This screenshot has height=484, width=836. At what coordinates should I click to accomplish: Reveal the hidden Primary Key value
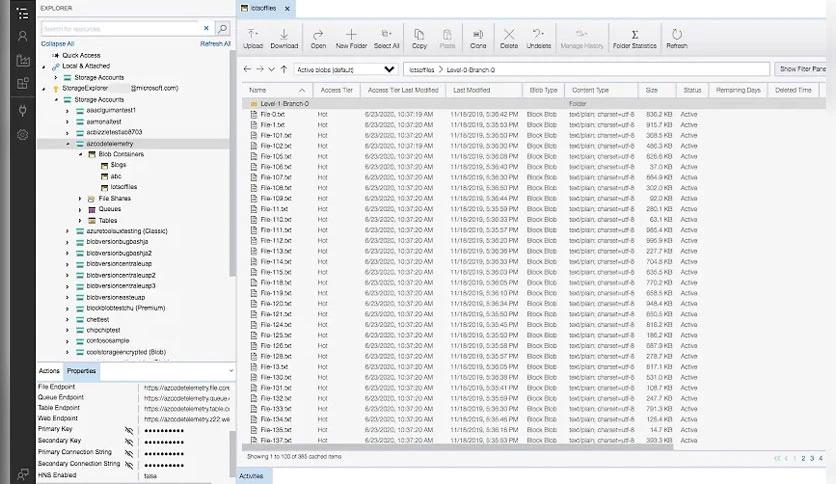[x=128, y=430]
